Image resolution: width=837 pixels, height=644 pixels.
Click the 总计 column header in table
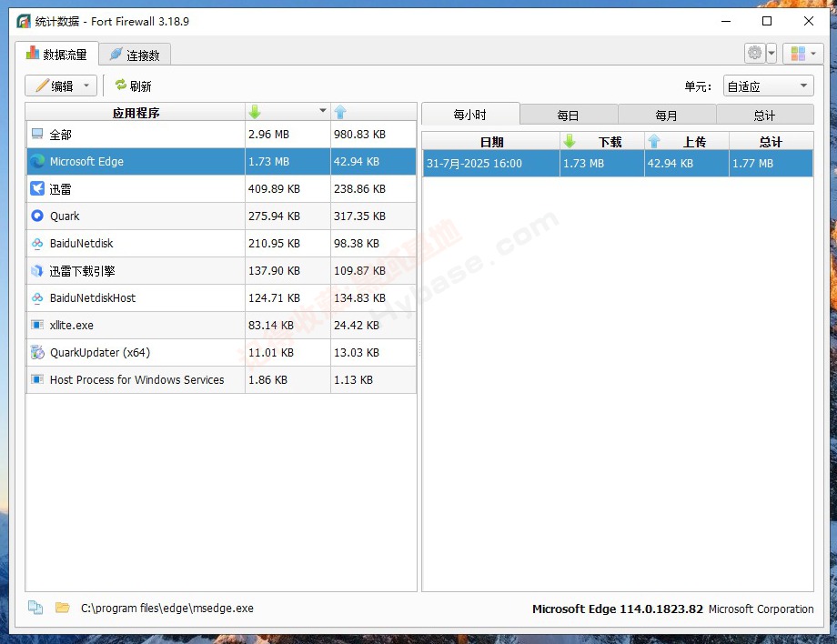click(x=771, y=142)
